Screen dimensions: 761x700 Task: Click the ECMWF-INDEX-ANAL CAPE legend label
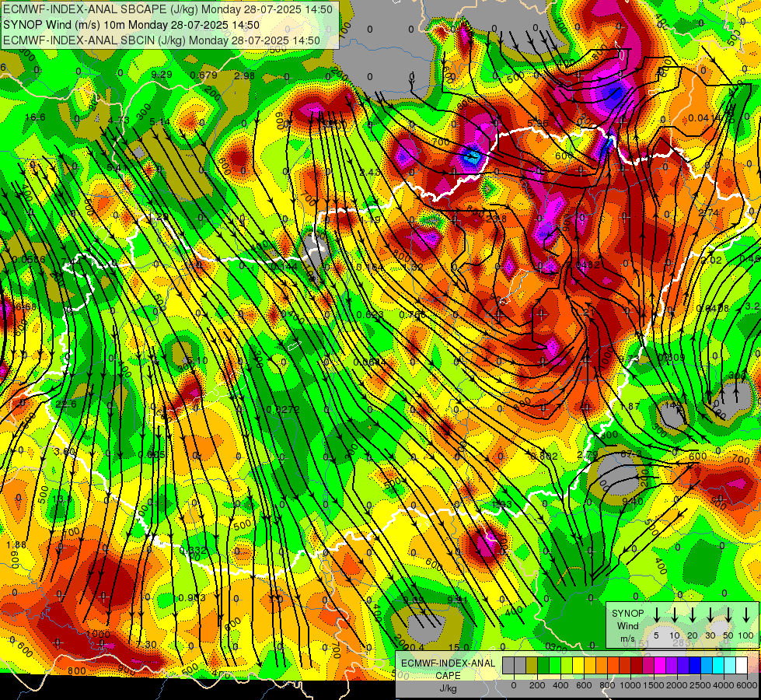(448, 675)
